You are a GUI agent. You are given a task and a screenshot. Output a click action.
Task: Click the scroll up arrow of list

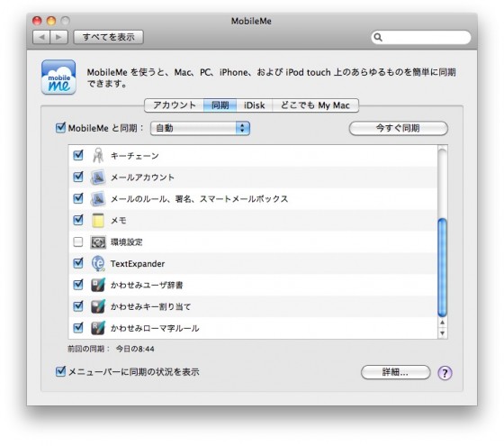click(x=443, y=323)
